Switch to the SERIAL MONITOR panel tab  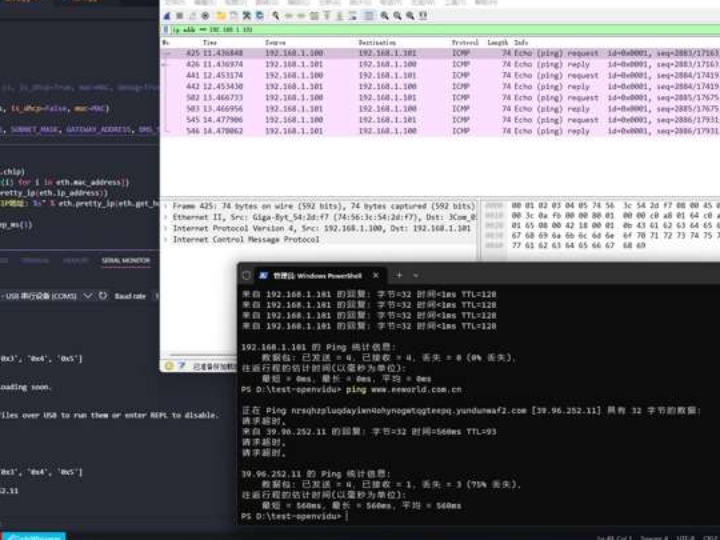pyautogui.click(x=126, y=261)
